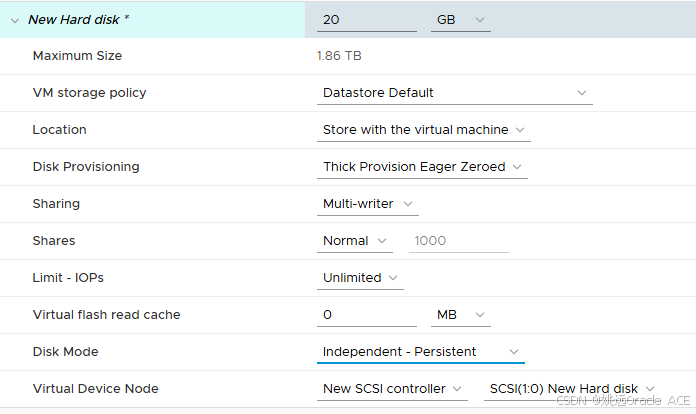Collapse the New Hard disk section
This screenshot has width=696, height=414.
15,20
